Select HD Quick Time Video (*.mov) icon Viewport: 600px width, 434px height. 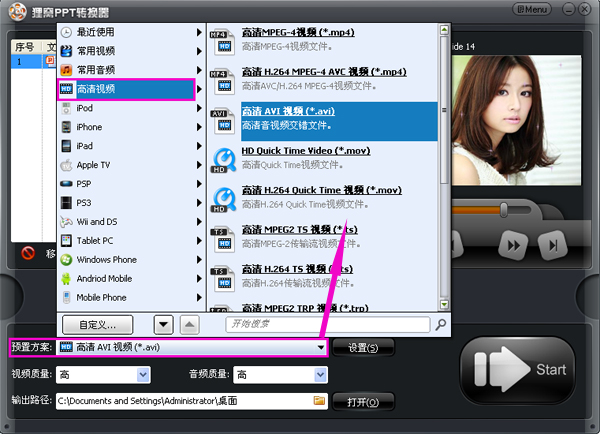tap(223, 160)
